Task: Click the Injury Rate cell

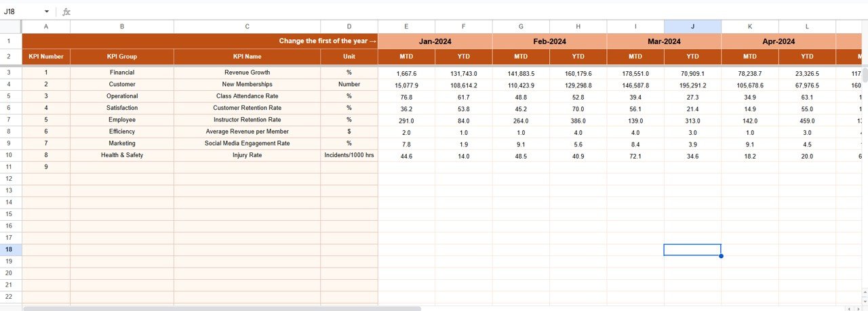Action: coord(247,155)
